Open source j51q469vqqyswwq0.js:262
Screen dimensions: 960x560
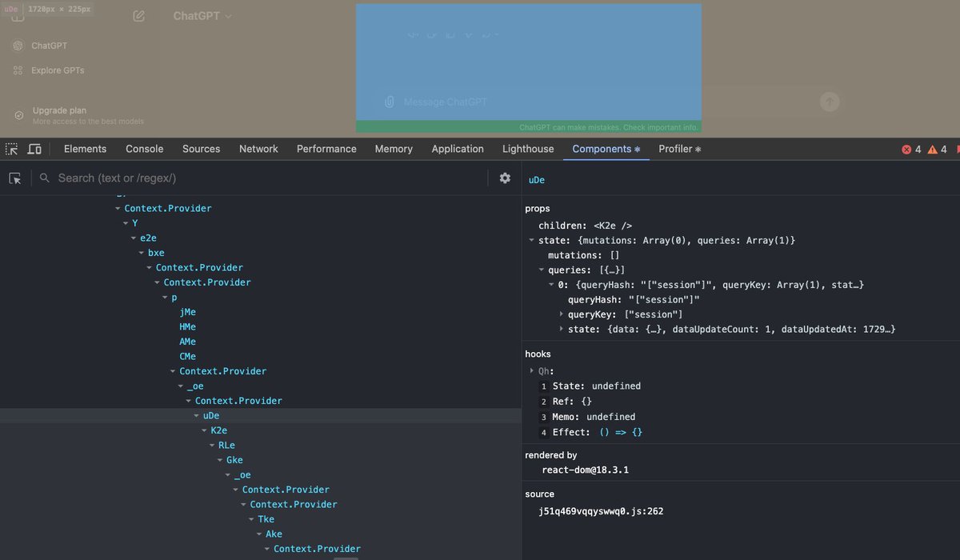click(x=602, y=510)
